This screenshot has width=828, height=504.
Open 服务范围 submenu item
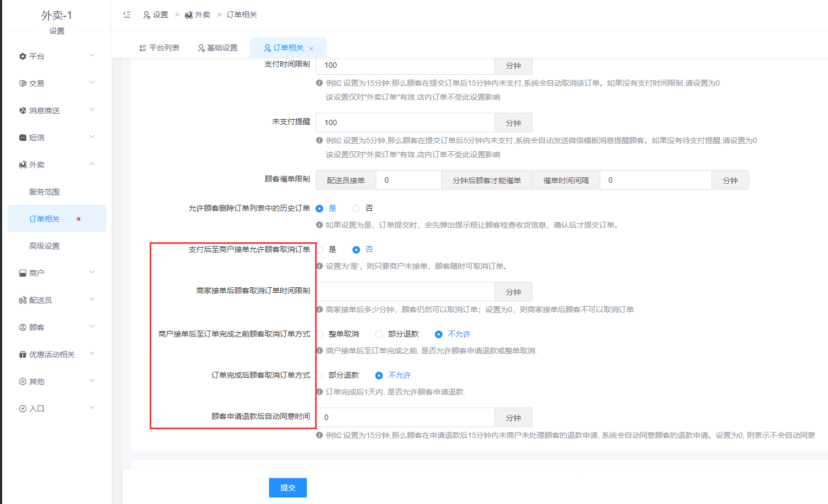tap(57, 192)
